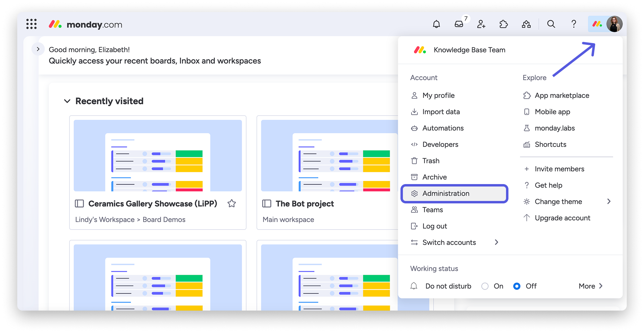
Task: Click the monday.labs flask icon
Action: 527,128
